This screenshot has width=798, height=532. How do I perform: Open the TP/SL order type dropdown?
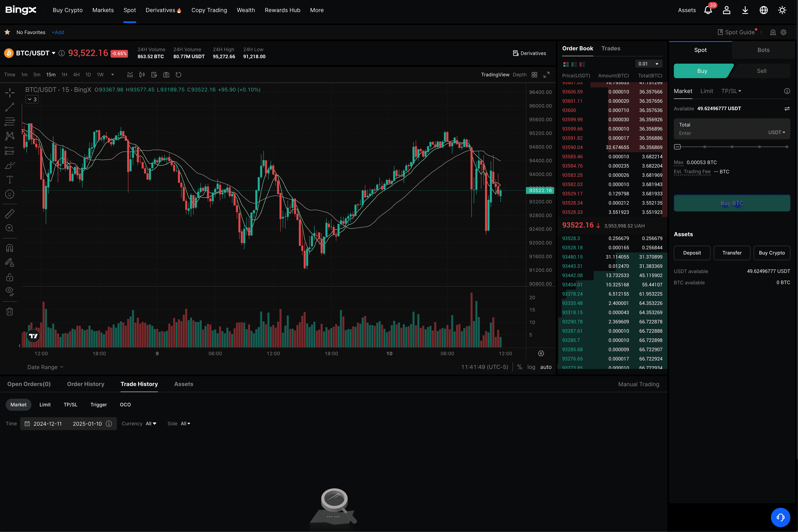point(731,91)
